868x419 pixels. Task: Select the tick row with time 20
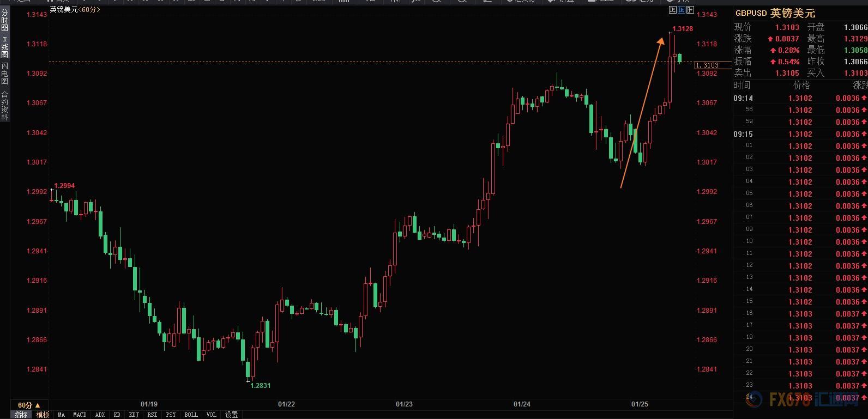coord(749,350)
